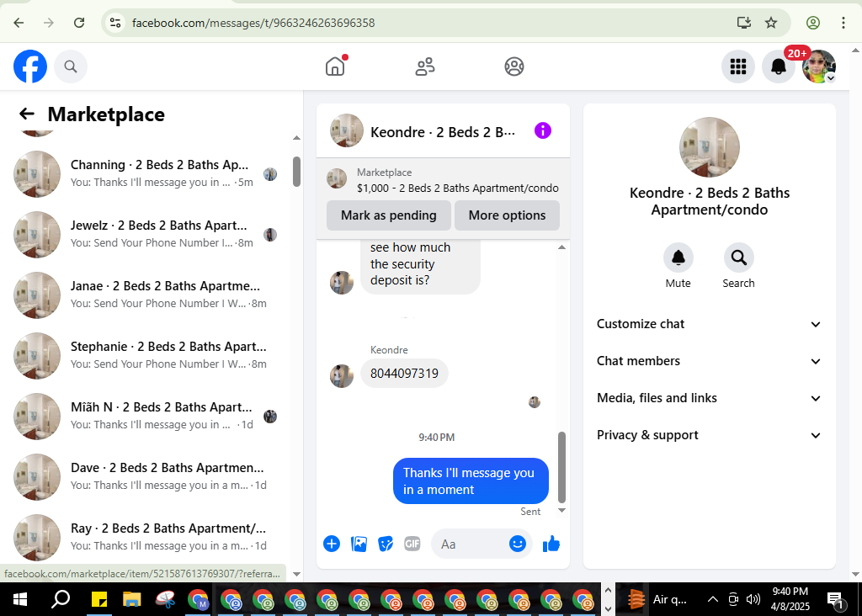Viewport: 862px width, 616px height.
Task: Click Mark as pending button
Action: 389,215
